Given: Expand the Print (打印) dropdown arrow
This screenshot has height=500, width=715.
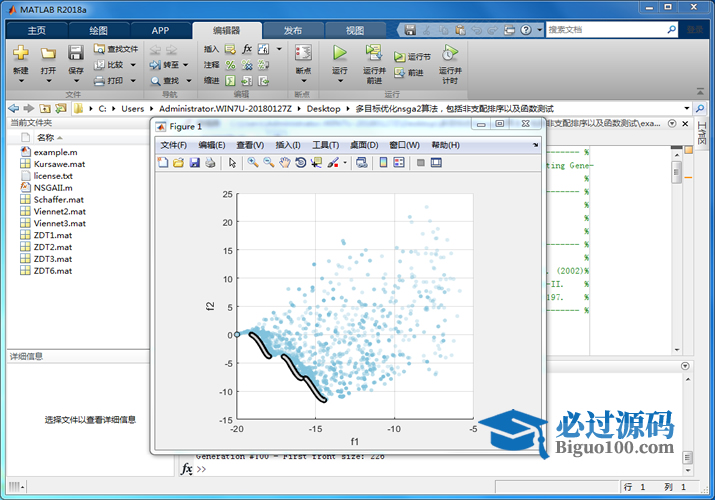Looking at the screenshot, I should click(x=132, y=81).
